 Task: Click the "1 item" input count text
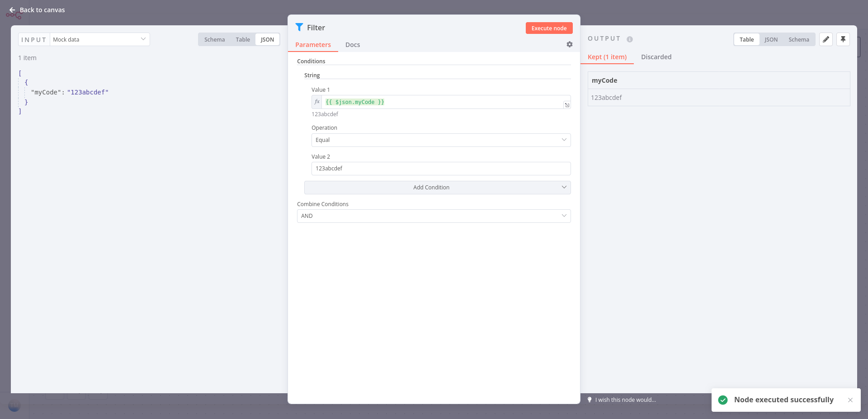(27, 58)
